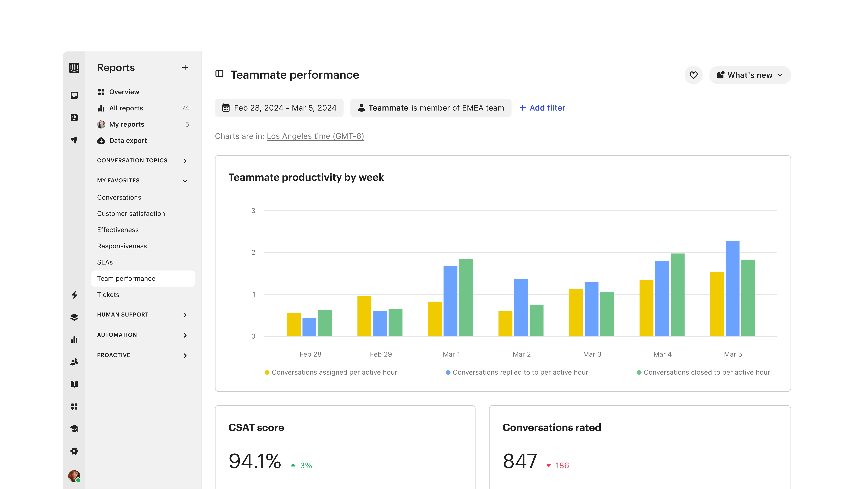868x489 pixels.
Task: Open the grid Apps icon in sidebar
Action: [x=74, y=406]
